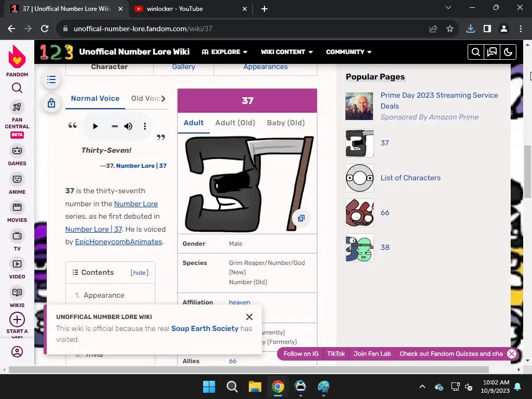Expand the Explore dropdown menu
The width and height of the screenshot is (532, 399).
[224, 52]
